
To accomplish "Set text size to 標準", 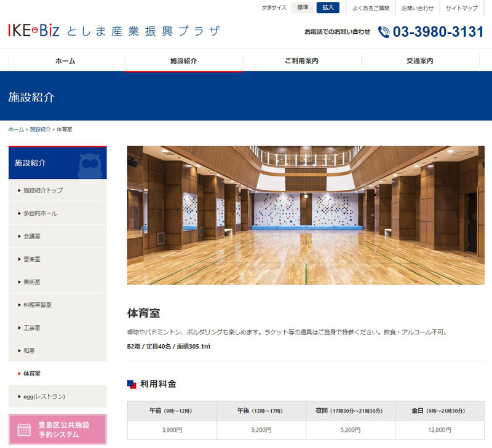I will coord(303,7).
